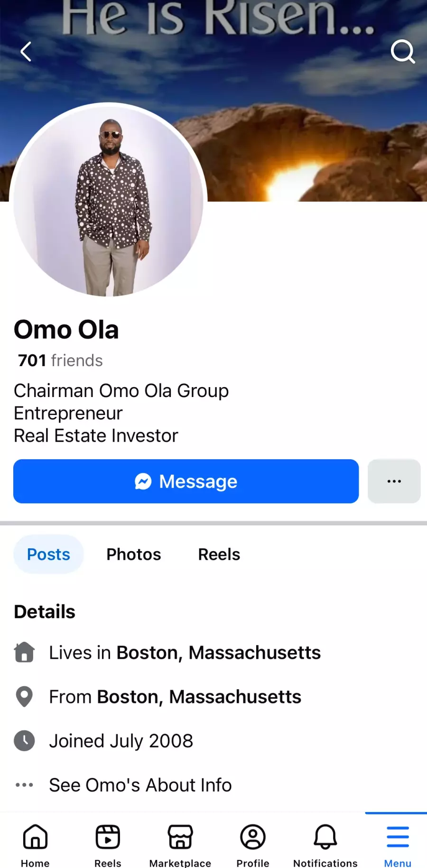This screenshot has height=868, width=427.
Task: View Notifications bell icon
Action: [x=325, y=845]
